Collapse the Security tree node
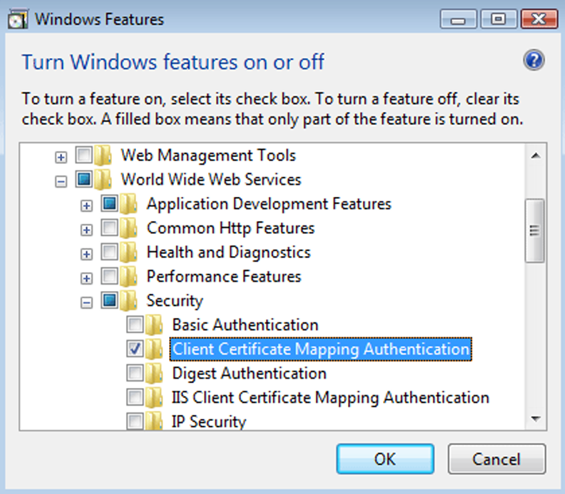This screenshot has height=494, width=565. pyautogui.click(x=86, y=303)
